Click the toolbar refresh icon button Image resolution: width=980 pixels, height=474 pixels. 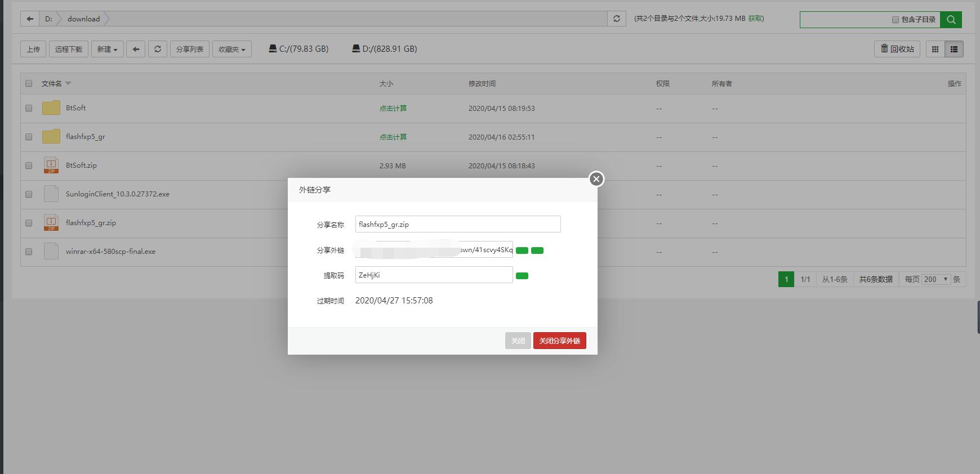pyautogui.click(x=158, y=49)
